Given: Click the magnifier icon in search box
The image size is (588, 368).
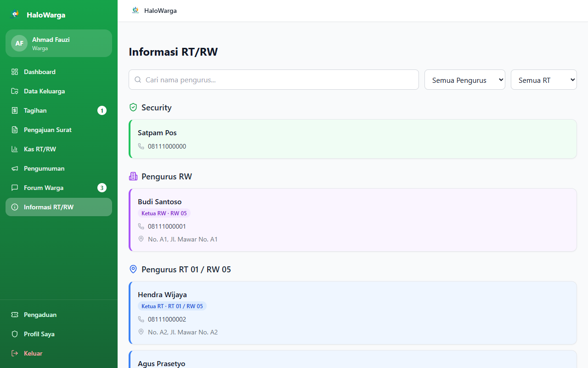Looking at the screenshot, I should pyautogui.click(x=138, y=80).
